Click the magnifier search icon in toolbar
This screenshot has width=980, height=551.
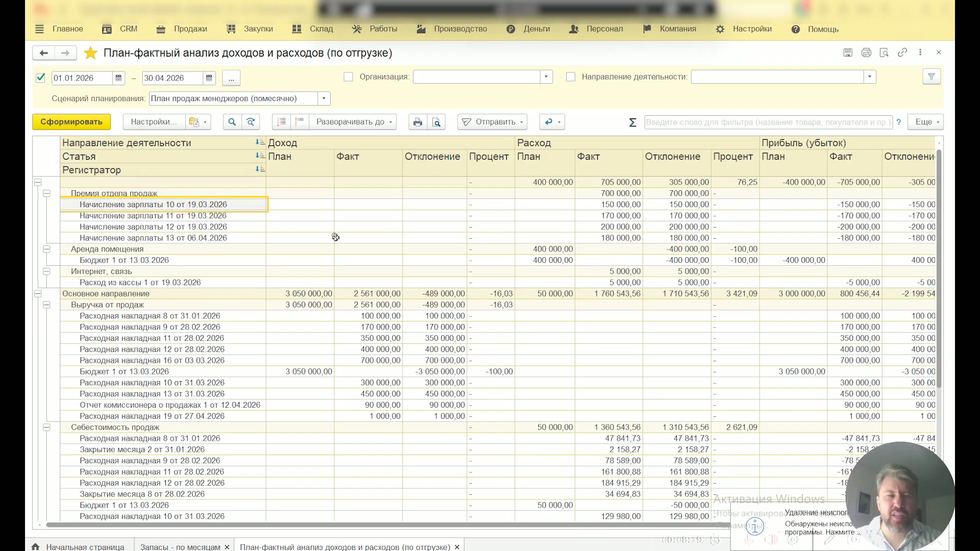(232, 122)
